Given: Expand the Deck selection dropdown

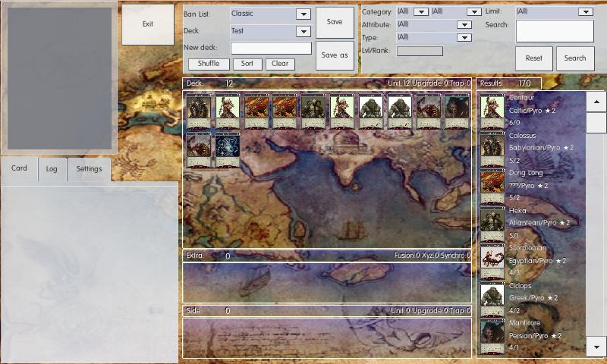Looking at the screenshot, I should 303,31.
